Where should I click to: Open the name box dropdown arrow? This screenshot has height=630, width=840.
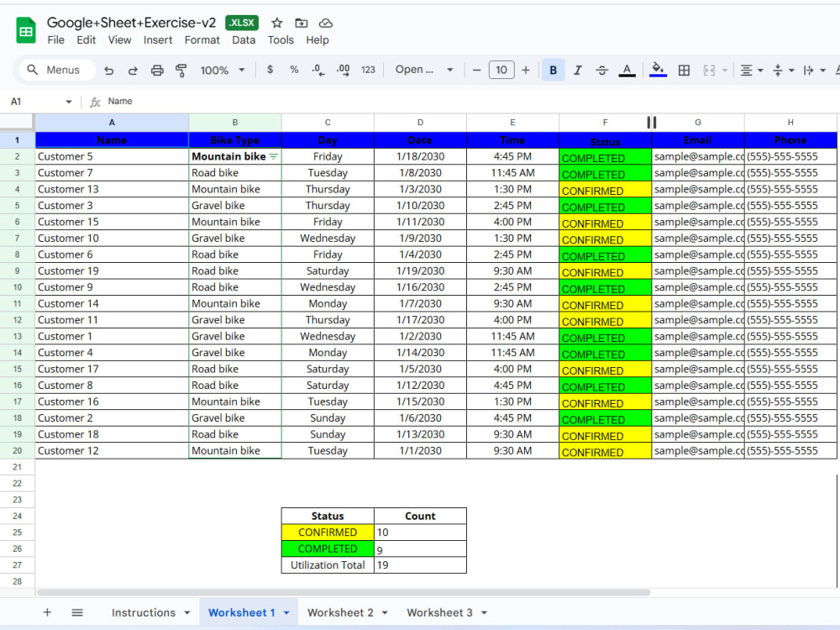coord(69,102)
